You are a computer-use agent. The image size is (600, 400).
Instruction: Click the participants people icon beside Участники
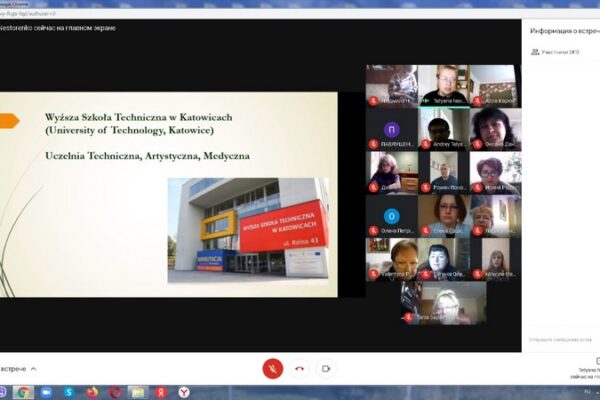(535, 52)
